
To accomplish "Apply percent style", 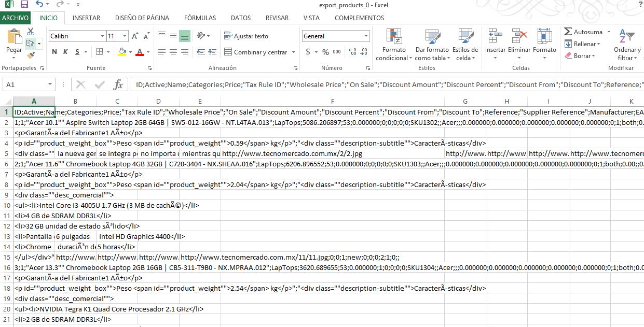I will click(x=325, y=52).
